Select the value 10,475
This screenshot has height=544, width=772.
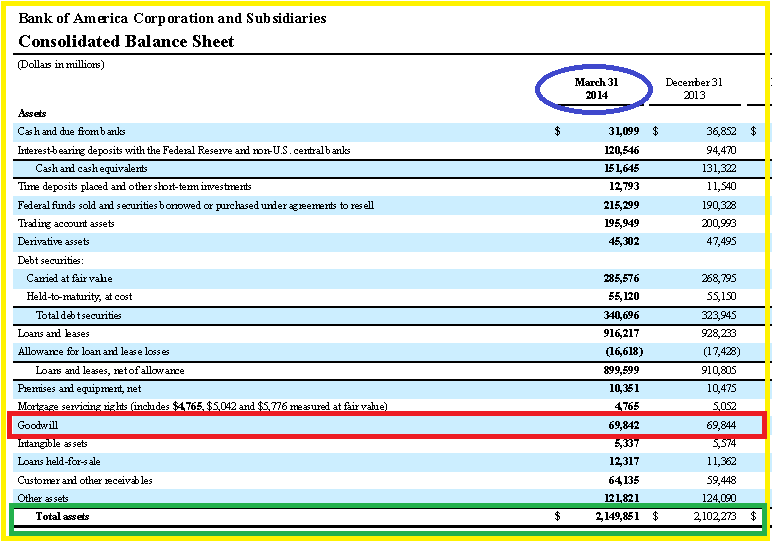tap(722, 389)
